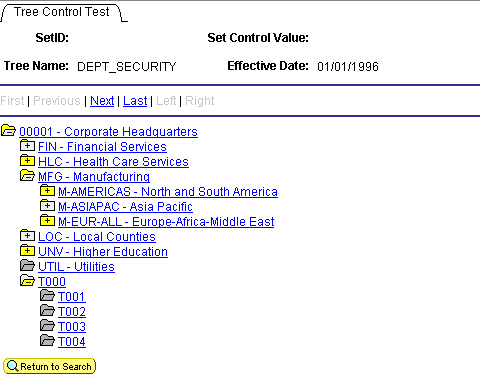Viewport: 480px width, 377px height.
Task: Open the UNV - Higher Education link
Action: 103,252
